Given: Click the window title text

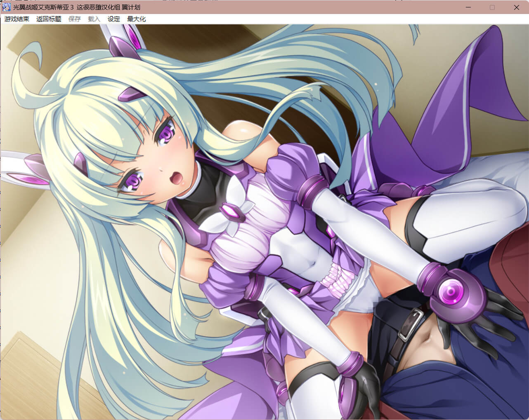Looking at the screenshot, I should coord(77,7).
